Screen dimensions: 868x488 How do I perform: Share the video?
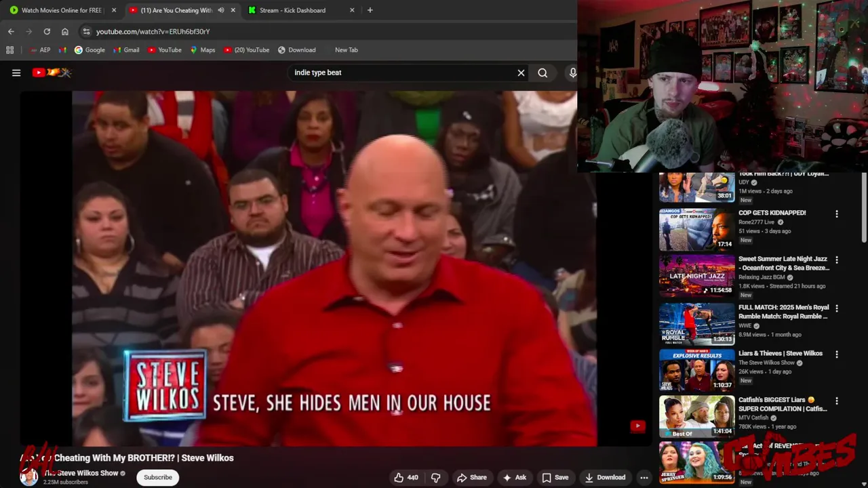click(x=472, y=477)
